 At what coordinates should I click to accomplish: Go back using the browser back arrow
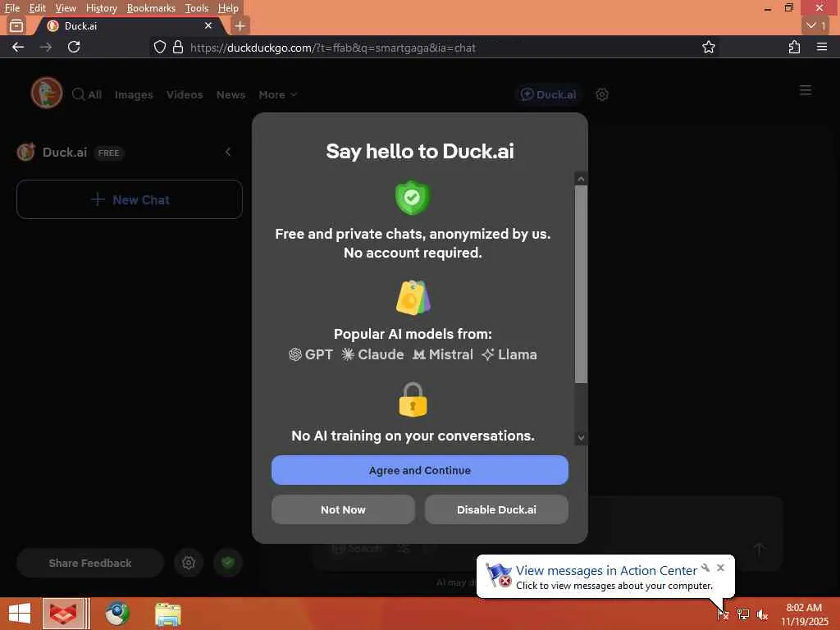(x=18, y=47)
